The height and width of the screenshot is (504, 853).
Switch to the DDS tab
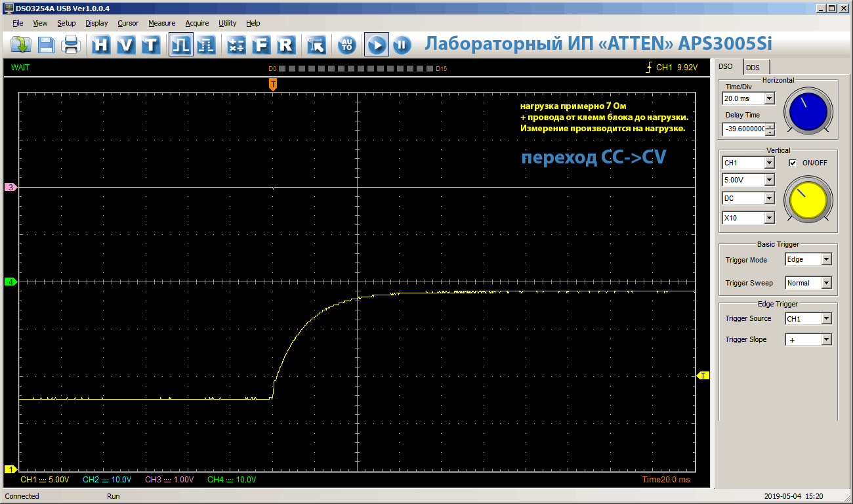(x=753, y=67)
